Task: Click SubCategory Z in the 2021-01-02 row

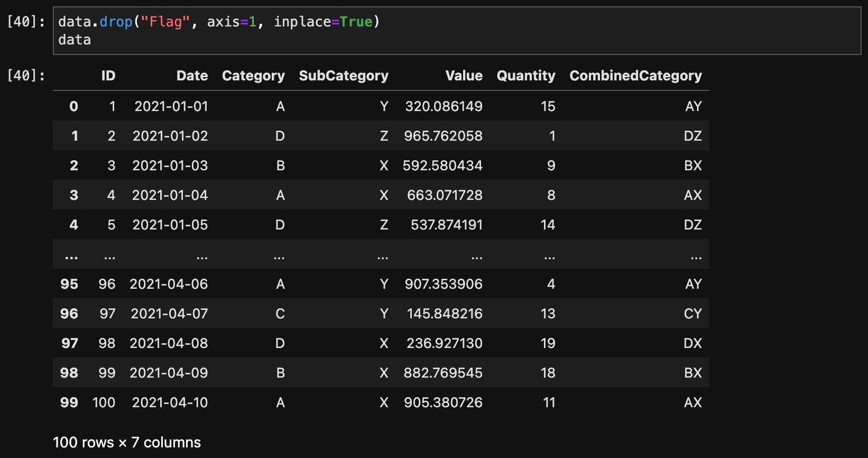Action: (x=384, y=136)
